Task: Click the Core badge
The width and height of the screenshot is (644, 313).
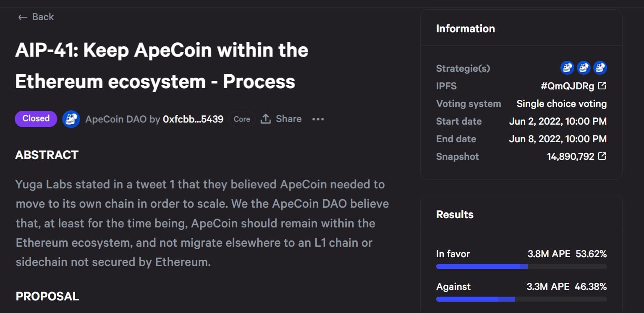Action: pyautogui.click(x=242, y=119)
